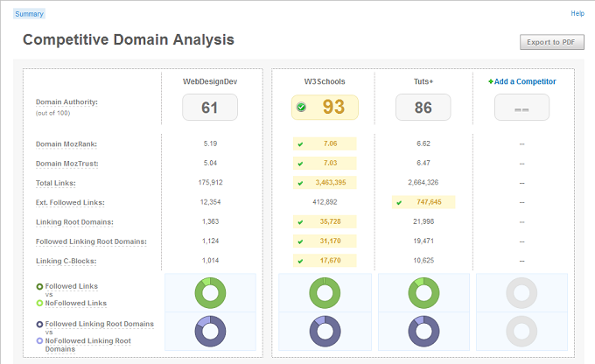
Task: Open the Summary tab
Action: coord(29,14)
